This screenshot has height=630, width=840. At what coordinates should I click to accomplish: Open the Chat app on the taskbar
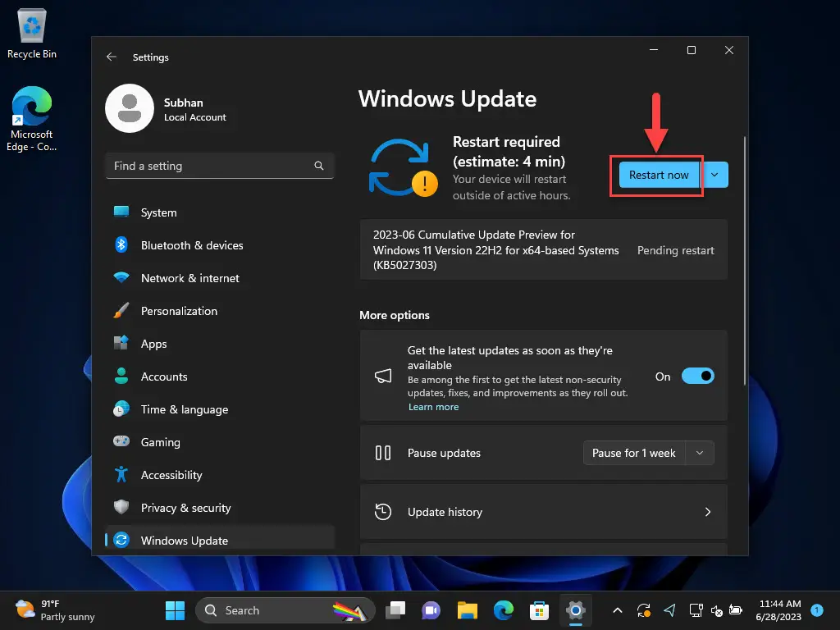tap(431, 610)
